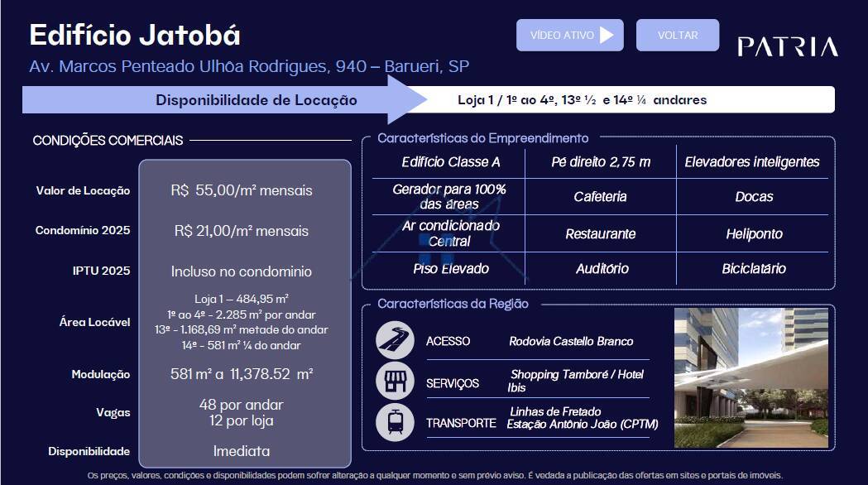Click the Auditório feature cell

pyautogui.click(x=602, y=268)
